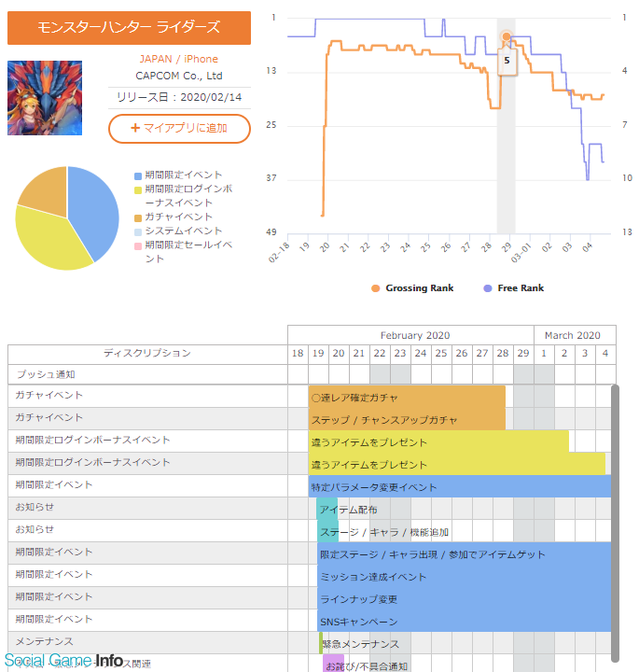Screen dimensions: 639x672
Task: Click the システムイベント legend label
Action: pos(184,231)
